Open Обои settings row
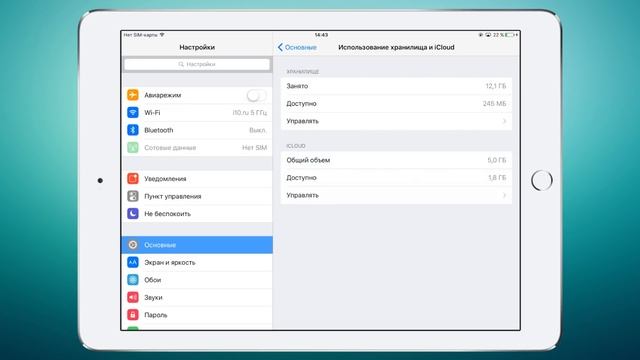Viewport: 640px width, 360px height. [197, 280]
